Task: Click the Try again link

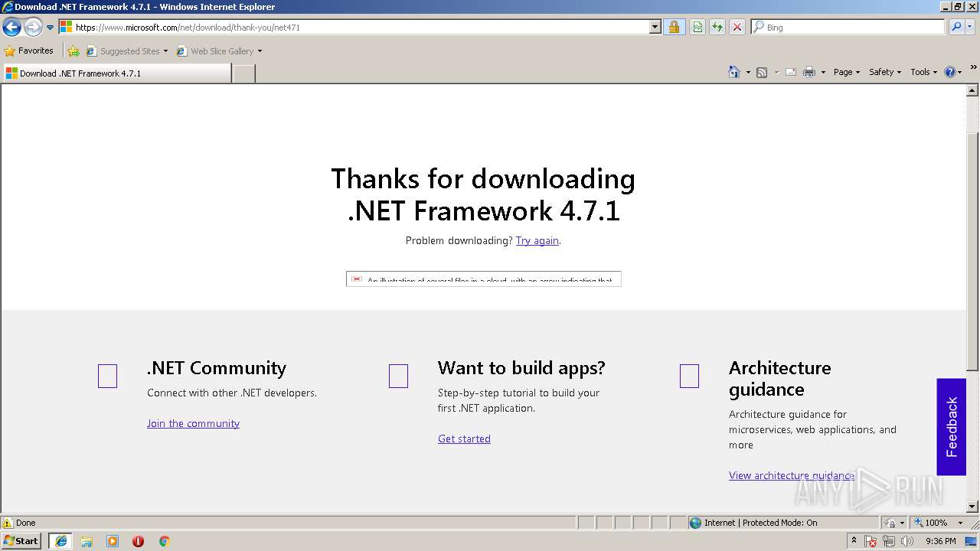Action: coord(537,240)
